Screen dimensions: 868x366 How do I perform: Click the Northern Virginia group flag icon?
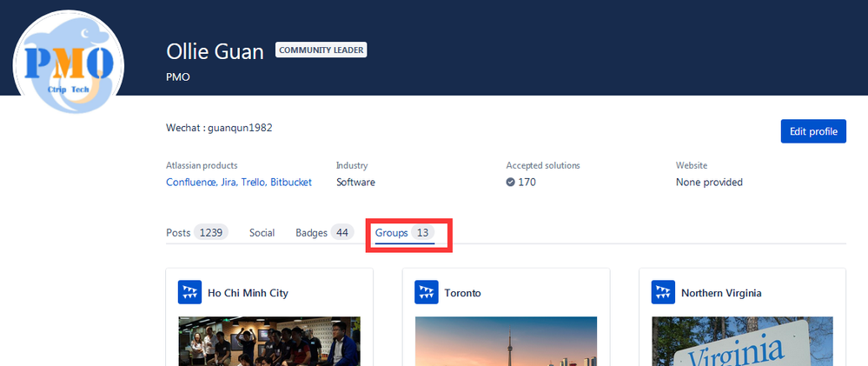pyautogui.click(x=663, y=292)
